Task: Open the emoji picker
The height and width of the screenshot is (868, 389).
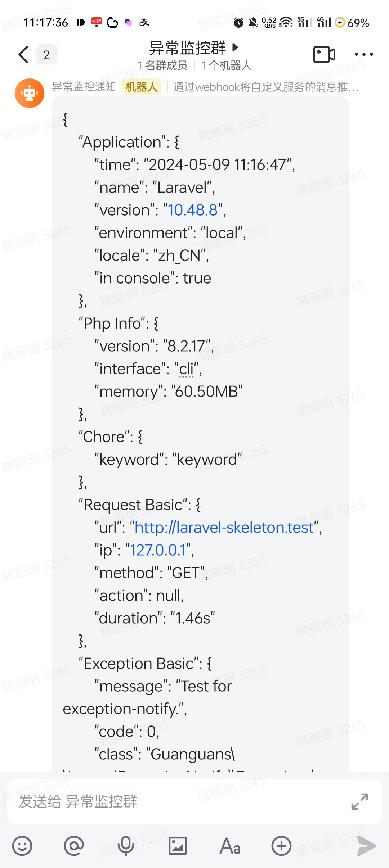Action: click(x=22, y=846)
